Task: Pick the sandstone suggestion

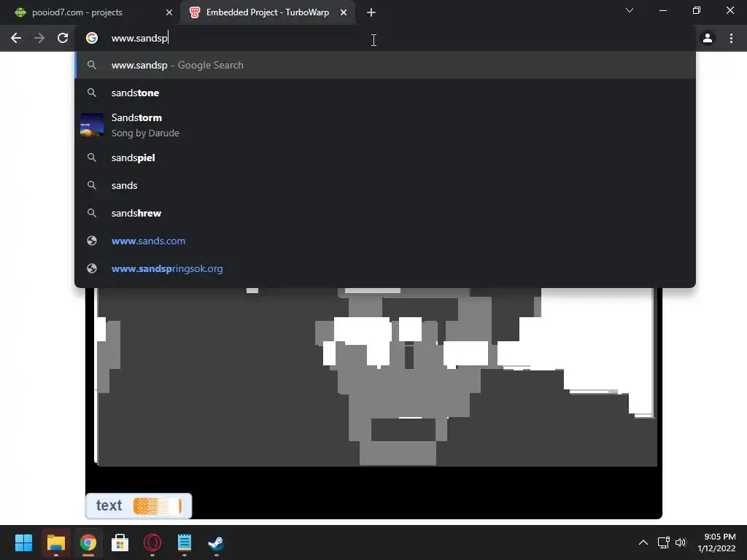Action: point(385,93)
